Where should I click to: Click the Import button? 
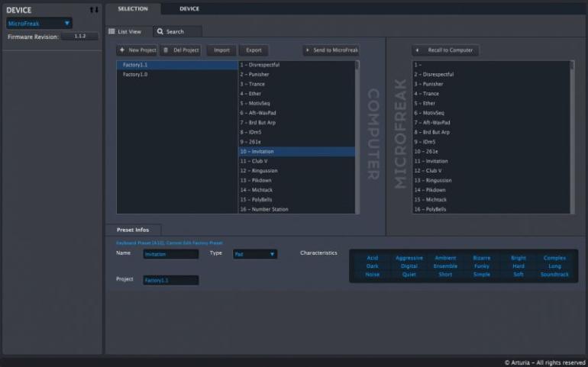(221, 50)
